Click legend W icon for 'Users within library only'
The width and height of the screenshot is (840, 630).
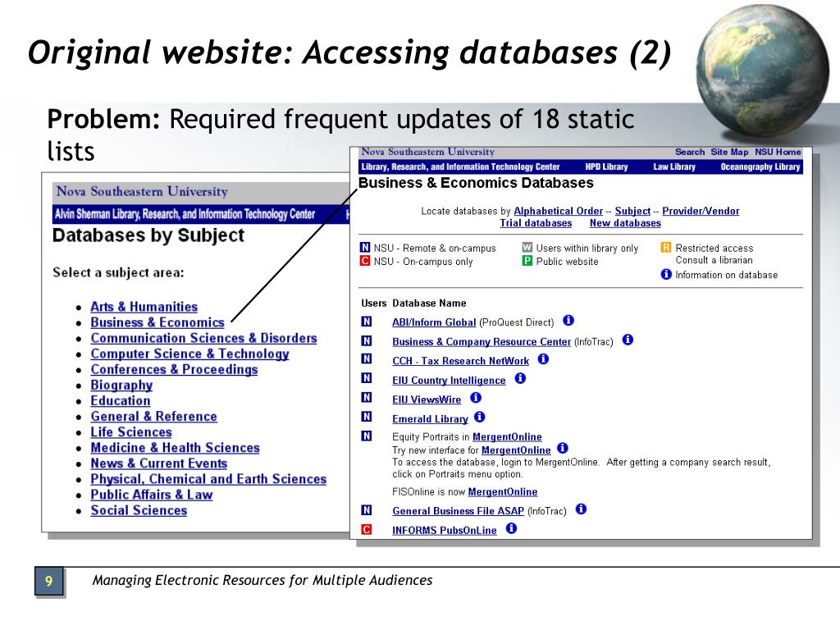[527, 248]
